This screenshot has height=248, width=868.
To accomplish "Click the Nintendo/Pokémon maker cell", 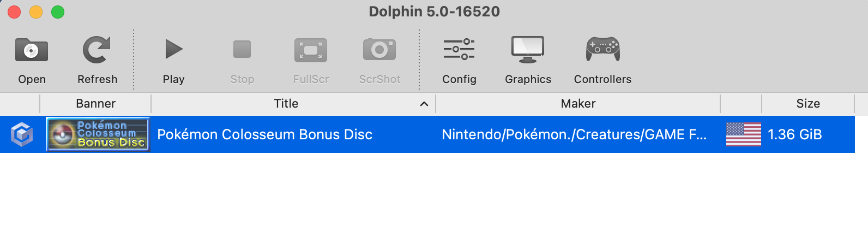I will coord(574,134).
